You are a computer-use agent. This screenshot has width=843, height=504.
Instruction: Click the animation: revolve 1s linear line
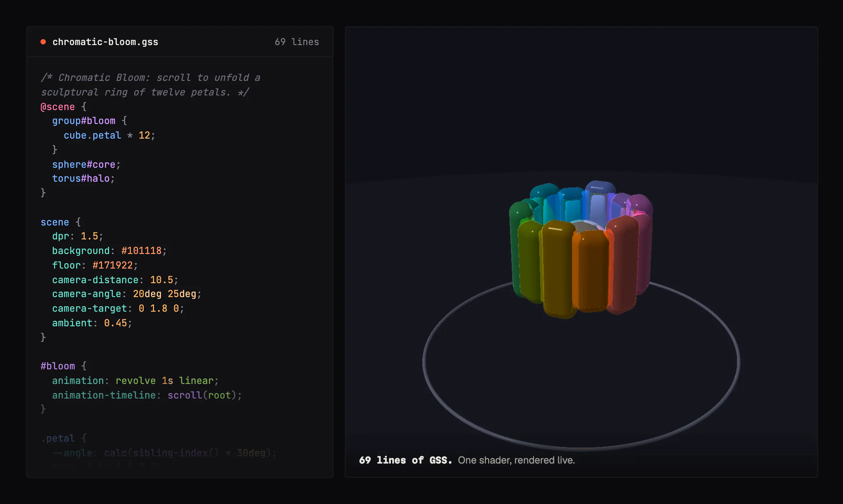(135, 380)
